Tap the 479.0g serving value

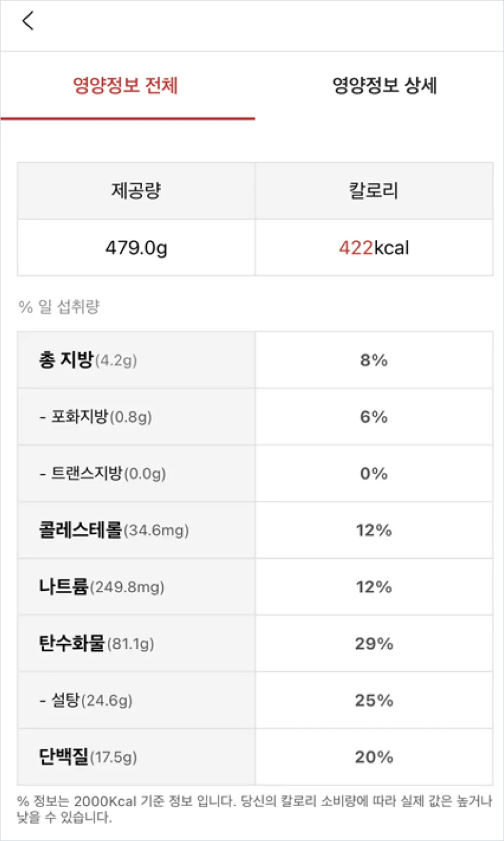coord(136,248)
